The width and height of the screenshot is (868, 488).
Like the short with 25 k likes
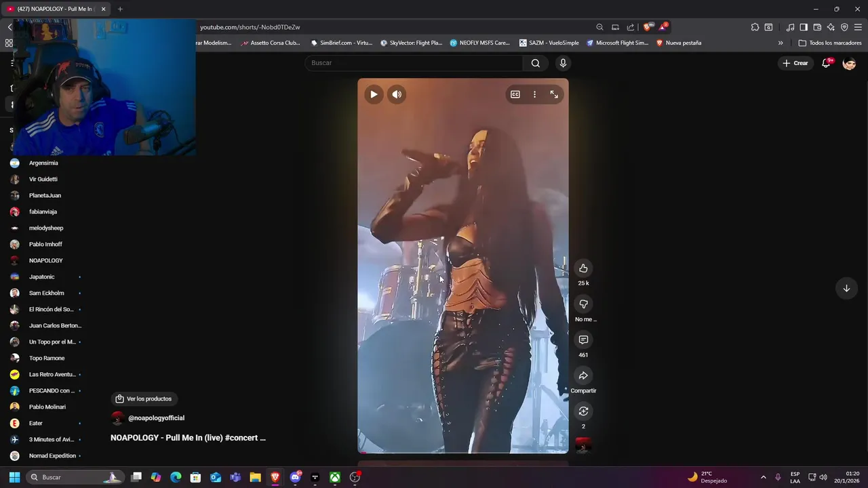(583, 268)
